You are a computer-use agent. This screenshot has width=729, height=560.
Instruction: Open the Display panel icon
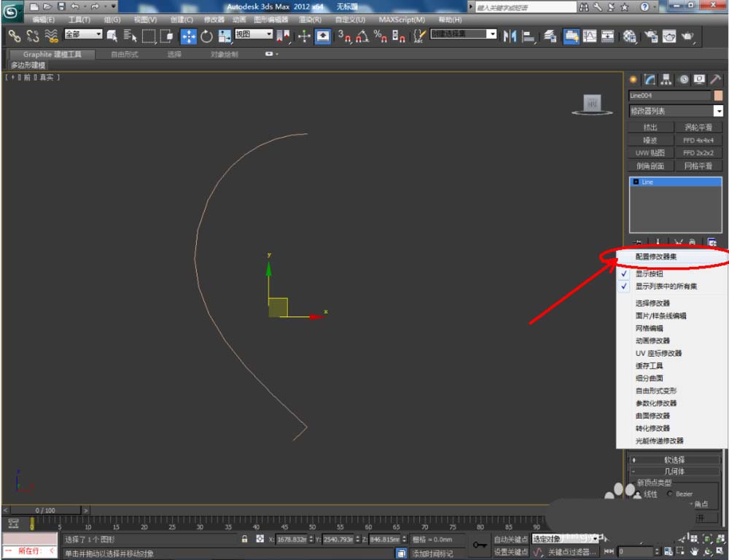(x=699, y=79)
